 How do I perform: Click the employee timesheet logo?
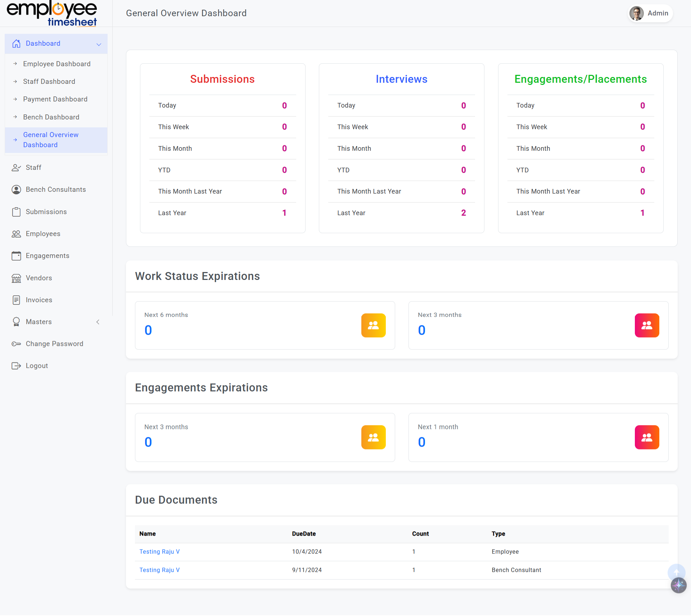point(52,14)
